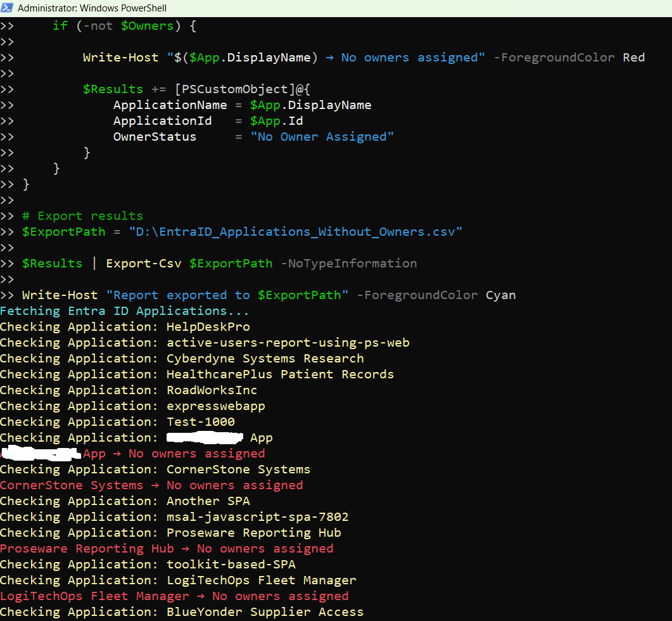The width and height of the screenshot is (672, 621).
Task: Click the 'HealthcarePlus Patient Records' output line
Action: tap(196, 375)
